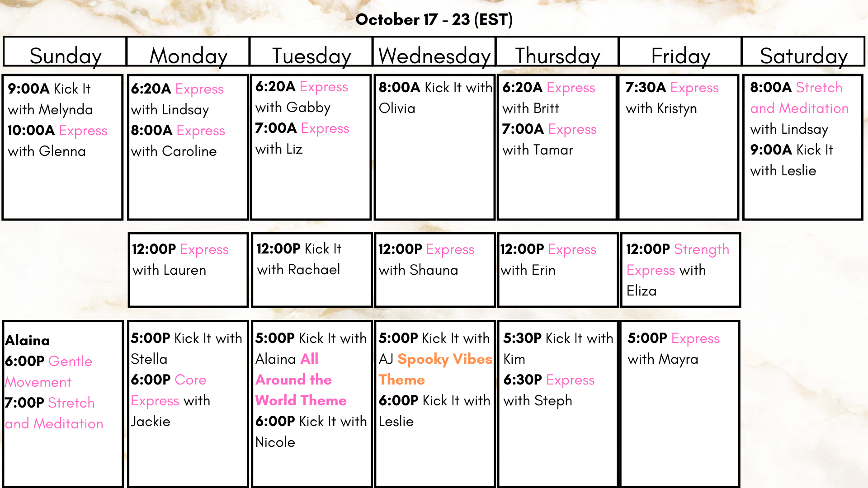
Task: Choose Friday 5:00P Express with Mayra
Action: click(674, 348)
